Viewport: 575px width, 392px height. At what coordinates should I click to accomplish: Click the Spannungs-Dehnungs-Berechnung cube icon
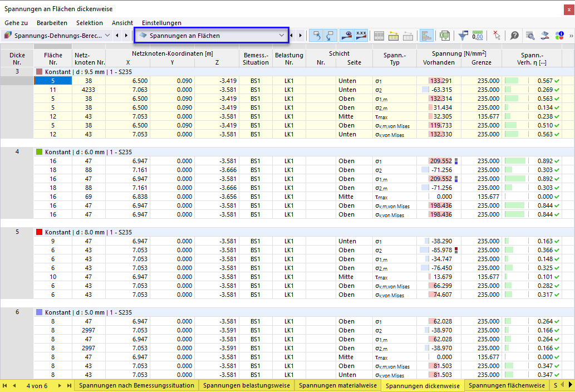coord(8,35)
